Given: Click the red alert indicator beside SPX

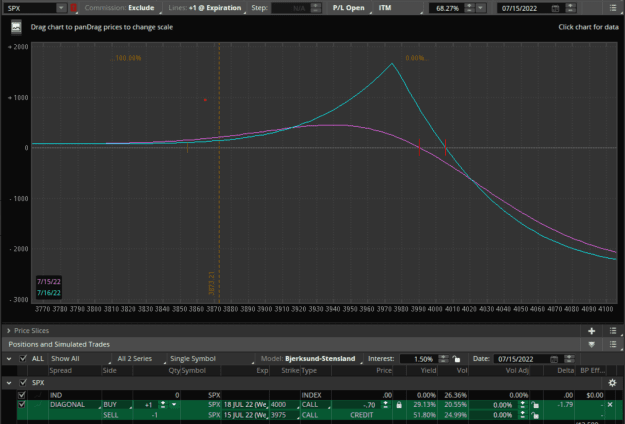Looking at the screenshot, I should (x=73, y=8).
